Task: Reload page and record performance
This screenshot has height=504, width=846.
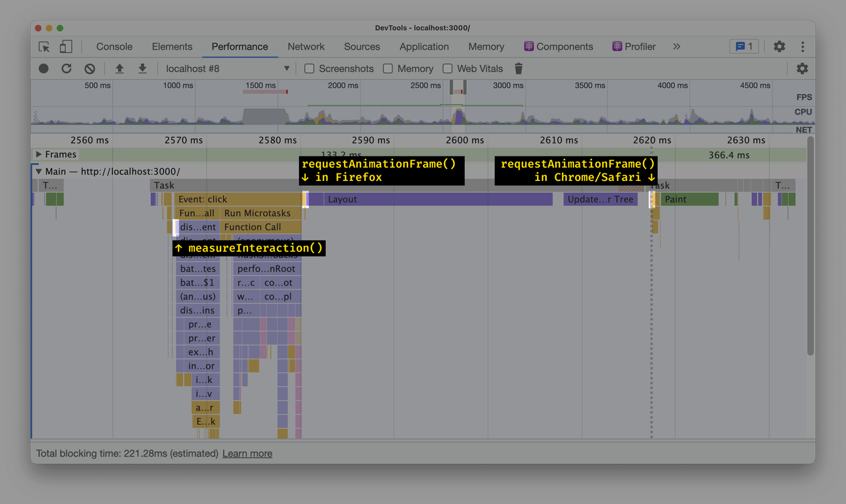Action: click(x=66, y=68)
